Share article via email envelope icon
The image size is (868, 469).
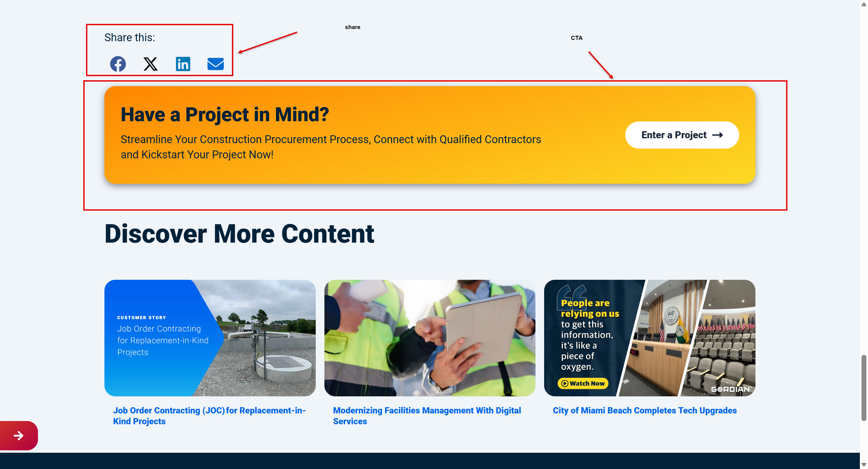click(x=215, y=64)
